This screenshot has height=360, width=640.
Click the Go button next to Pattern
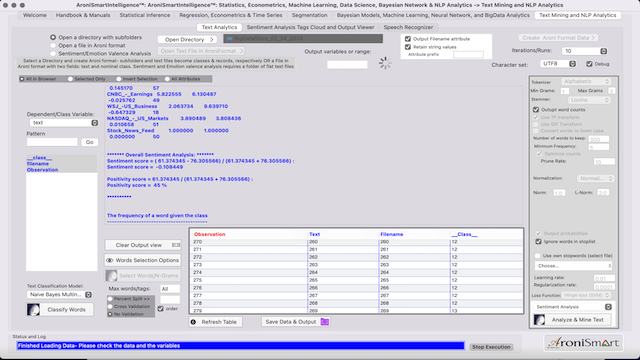[89, 142]
